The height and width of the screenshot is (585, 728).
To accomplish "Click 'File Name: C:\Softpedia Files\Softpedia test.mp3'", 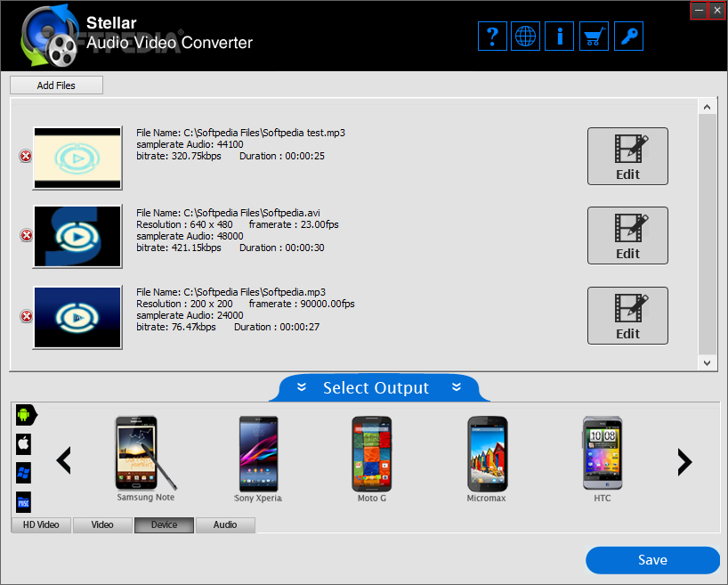I will (x=240, y=133).
